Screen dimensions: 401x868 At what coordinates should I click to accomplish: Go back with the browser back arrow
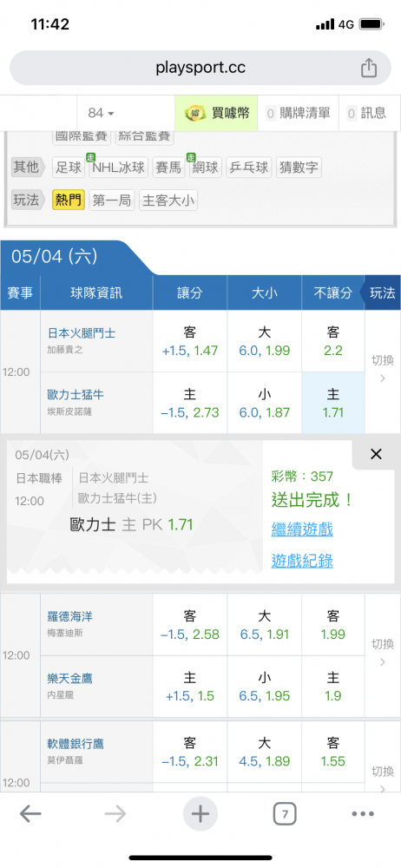(30, 814)
